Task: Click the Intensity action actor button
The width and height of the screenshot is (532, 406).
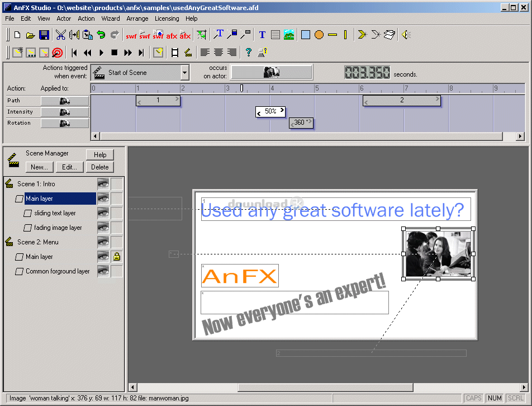Action: (x=65, y=112)
